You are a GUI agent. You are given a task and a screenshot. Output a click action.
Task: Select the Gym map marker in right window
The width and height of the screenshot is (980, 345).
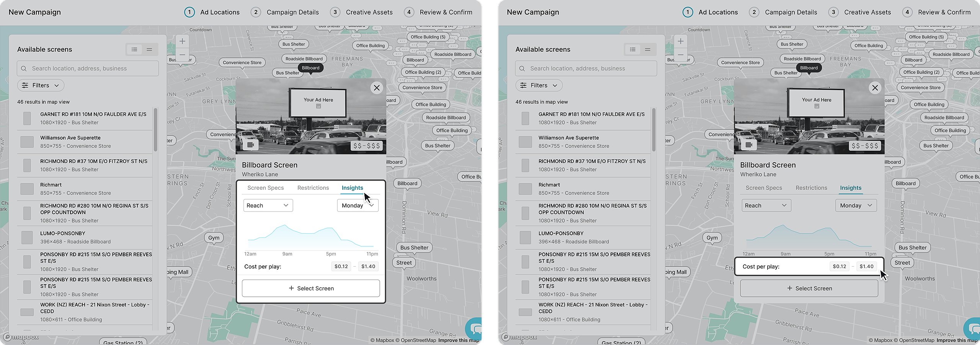point(712,238)
